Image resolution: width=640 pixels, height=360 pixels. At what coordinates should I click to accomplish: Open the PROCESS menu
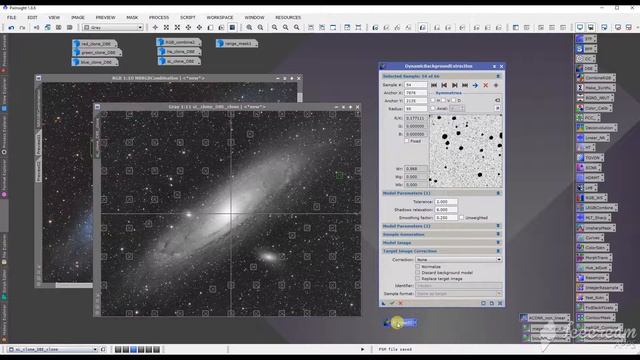tap(159, 18)
